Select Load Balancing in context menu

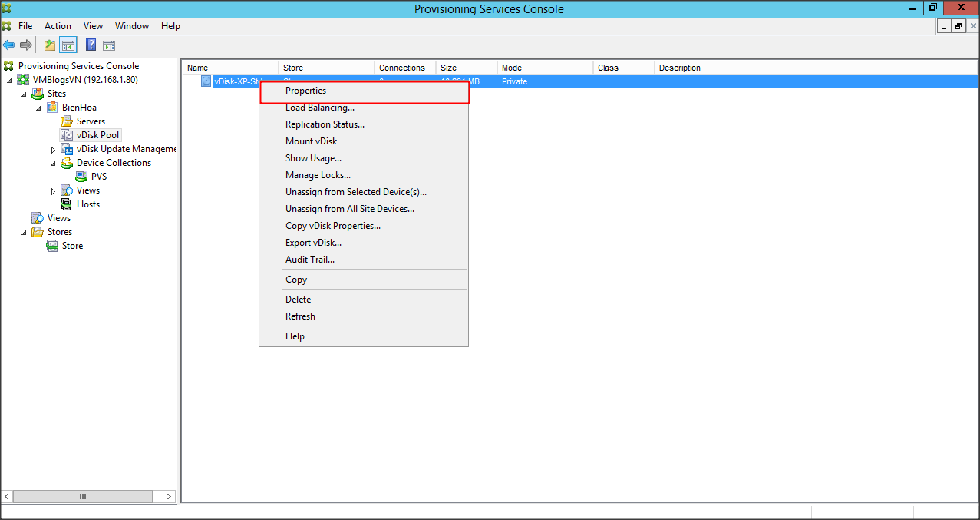pos(319,108)
